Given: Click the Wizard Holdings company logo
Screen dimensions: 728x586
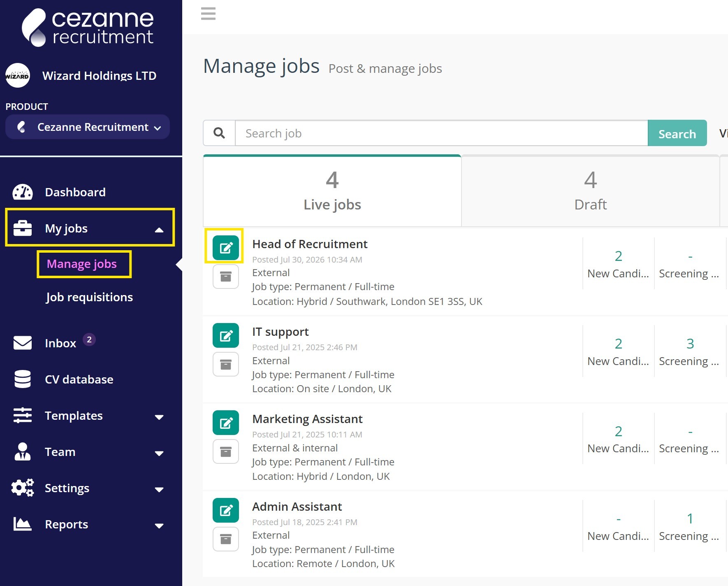Looking at the screenshot, I should pos(18,75).
